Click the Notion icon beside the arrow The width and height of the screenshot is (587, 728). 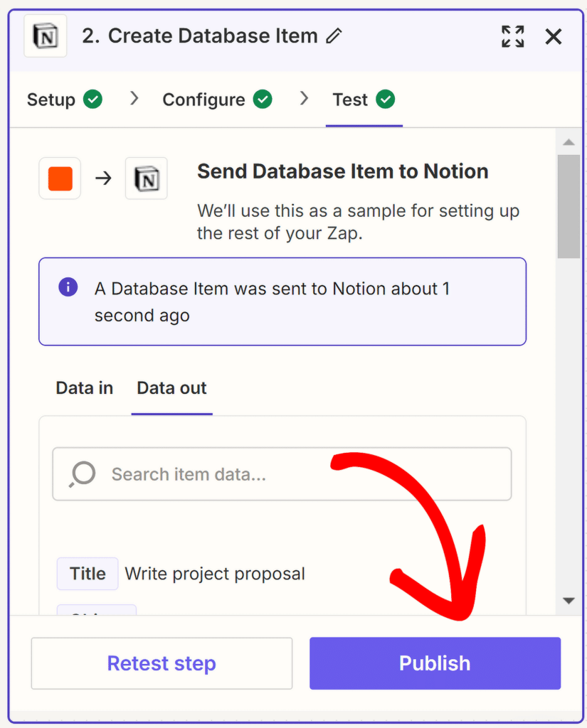(147, 178)
